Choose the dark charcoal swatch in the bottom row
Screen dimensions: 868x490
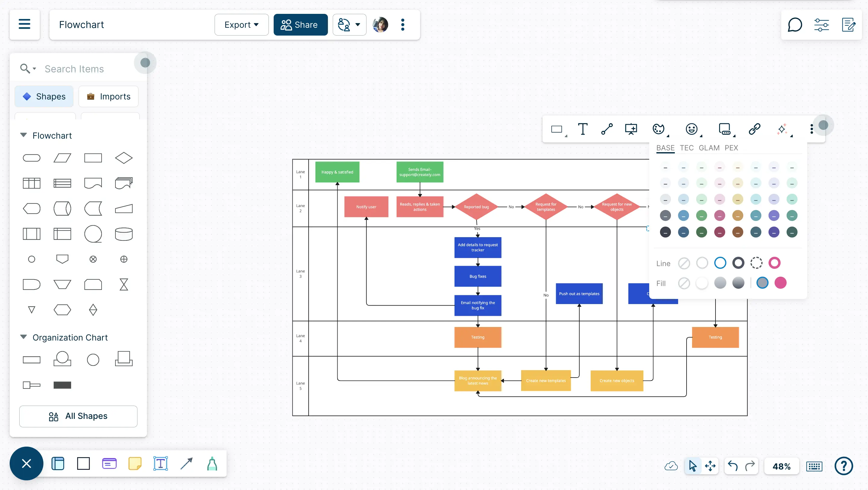tap(665, 232)
